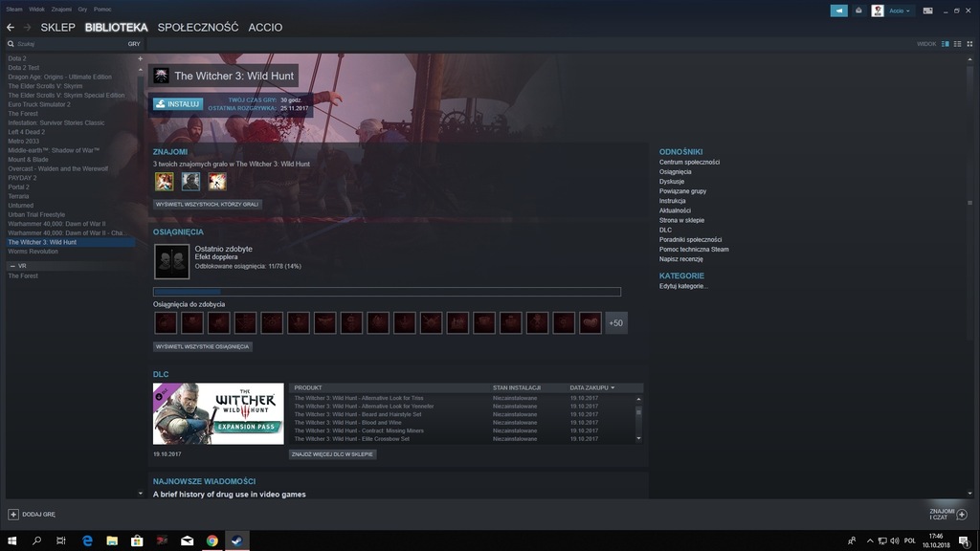The width and height of the screenshot is (980, 551).
Task: Open the Steam menu
Action: coord(14,10)
